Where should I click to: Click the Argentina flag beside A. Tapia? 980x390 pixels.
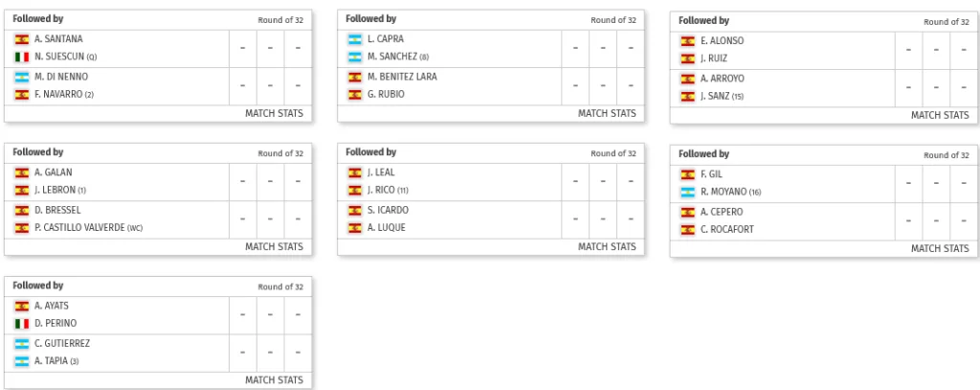pyautogui.click(x=21, y=361)
